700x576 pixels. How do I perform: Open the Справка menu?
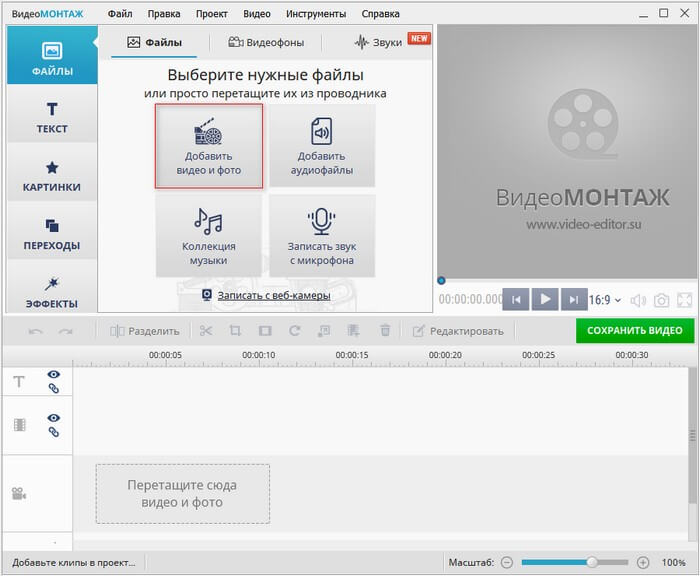click(380, 14)
